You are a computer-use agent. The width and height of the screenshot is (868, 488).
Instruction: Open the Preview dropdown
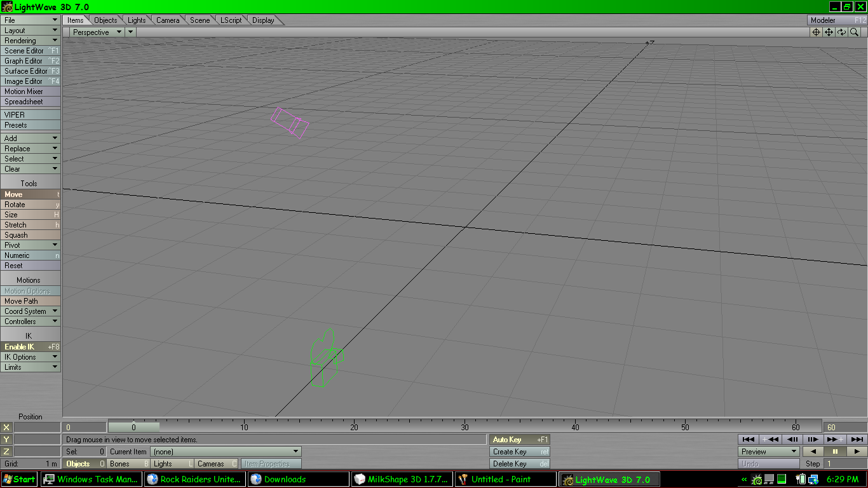(769, 452)
